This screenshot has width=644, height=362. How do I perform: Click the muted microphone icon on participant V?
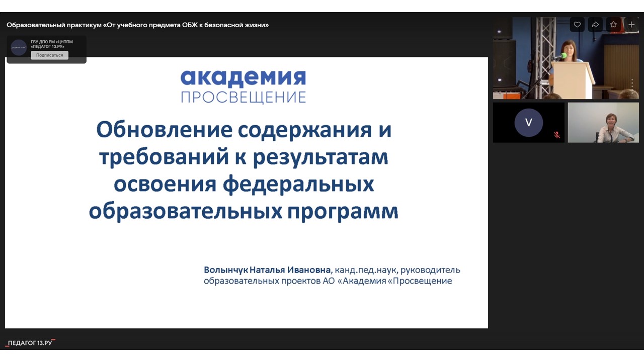[x=557, y=135]
